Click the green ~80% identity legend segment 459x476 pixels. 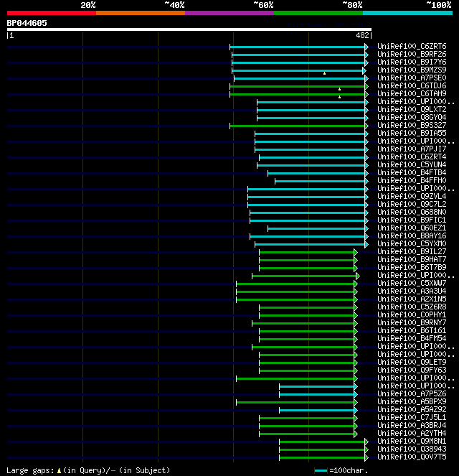(x=318, y=13)
